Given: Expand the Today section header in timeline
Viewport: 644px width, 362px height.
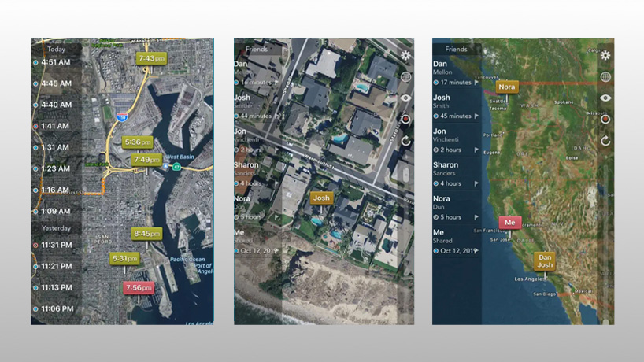Looking at the screenshot, I should (55, 49).
